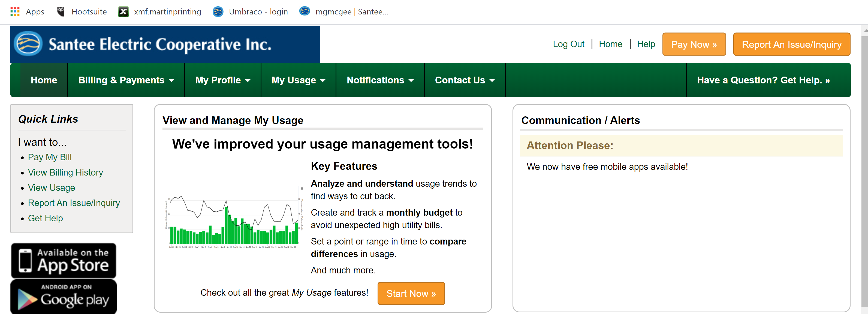The image size is (868, 314).
Task: Open the mgmcgee | Santee bookmark
Action: tap(344, 12)
